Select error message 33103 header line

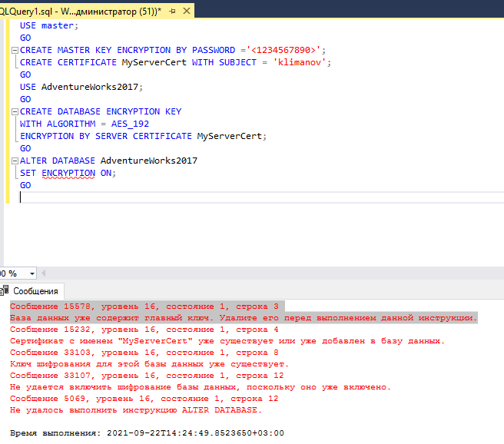(x=144, y=353)
